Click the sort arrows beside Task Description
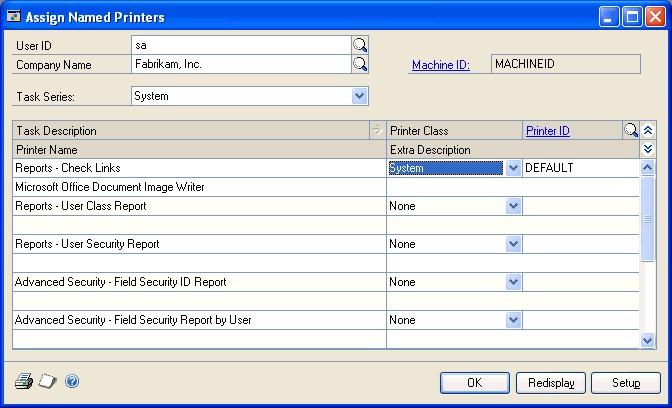672x408 pixels. pyautogui.click(x=377, y=130)
